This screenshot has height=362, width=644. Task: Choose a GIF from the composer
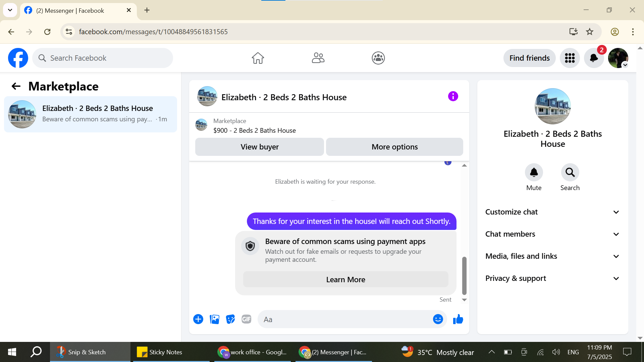tap(247, 319)
